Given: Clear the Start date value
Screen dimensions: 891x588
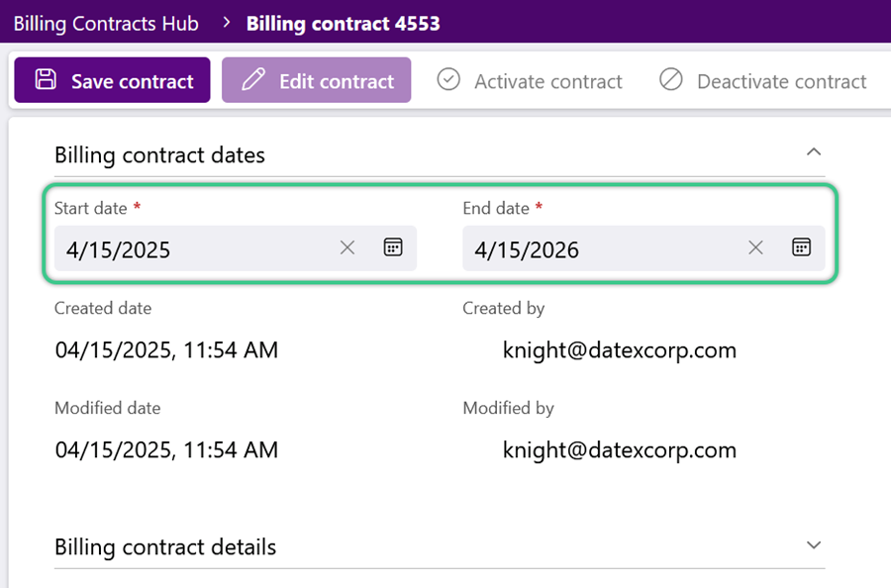Looking at the screenshot, I should click(x=347, y=247).
